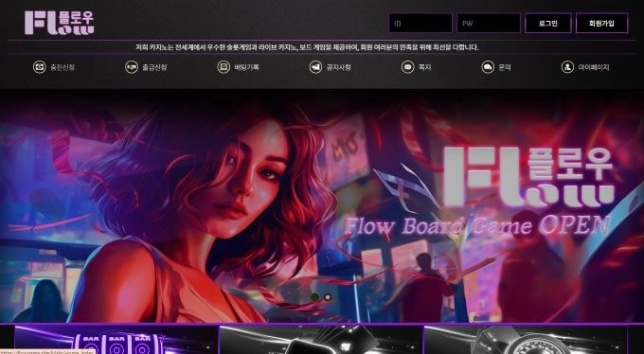Click the 로그인 login button
Image resolution: width=644 pixels, height=354 pixels.
click(548, 23)
